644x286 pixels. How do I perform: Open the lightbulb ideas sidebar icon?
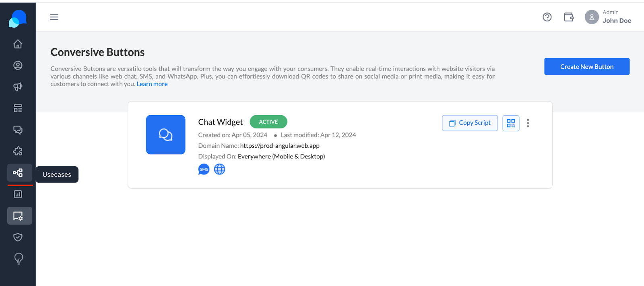click(x=19, y=259)
